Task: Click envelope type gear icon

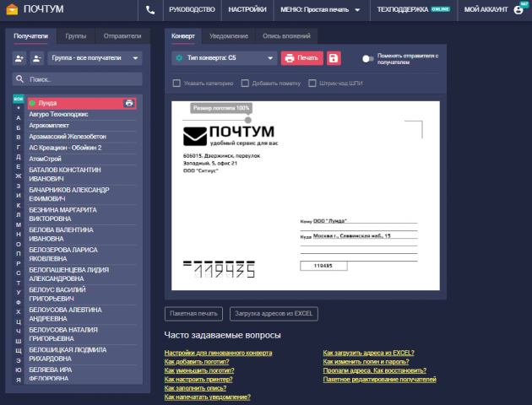Action: tap(179, 58)
